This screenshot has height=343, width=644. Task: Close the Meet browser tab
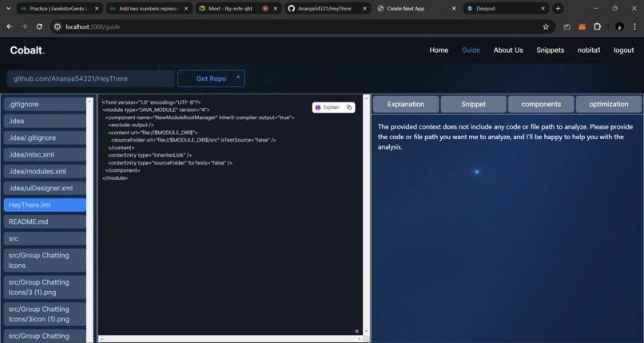(x=275, y=8)
